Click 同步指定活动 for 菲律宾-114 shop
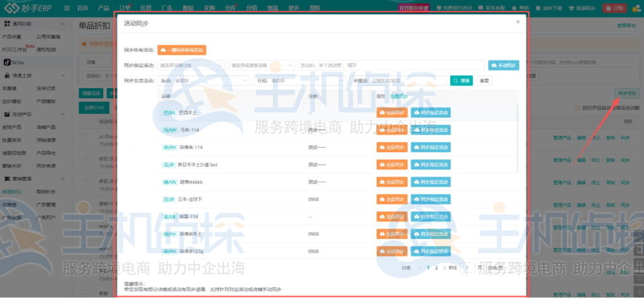This screenshot has height=298, width=644. (430, 147)
